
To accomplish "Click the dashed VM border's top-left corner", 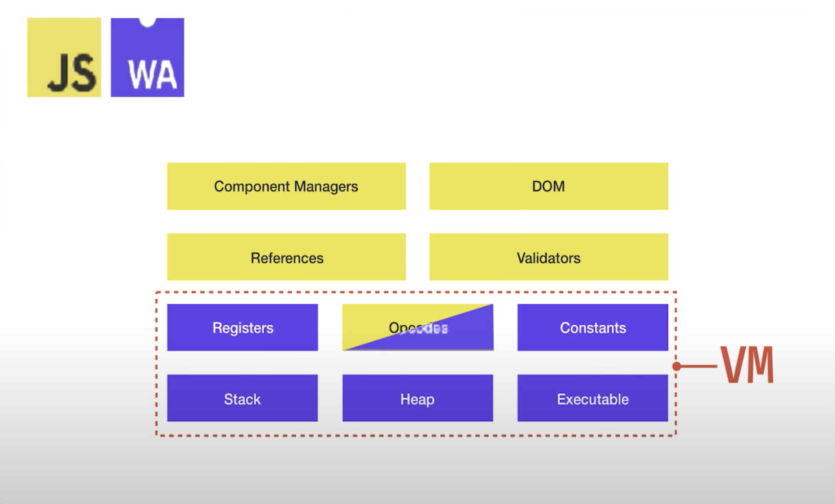I will (157, 292).
